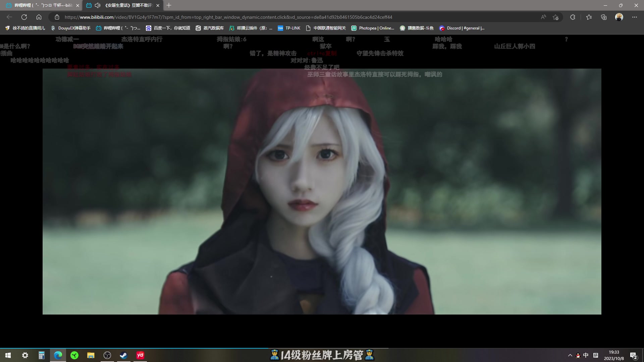The width and height of the screenshot is (644, 362).
Task: Focus the bilibili URL address bar
Action: (228, 17)
